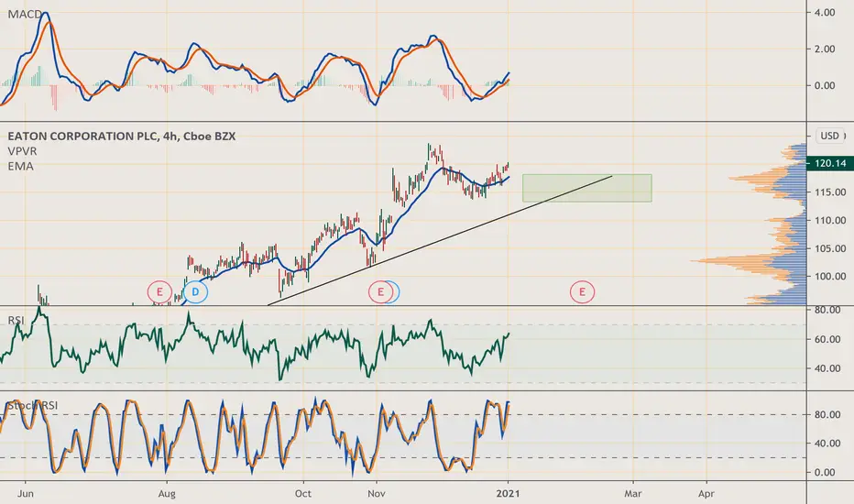Select the black ascending trendline

point(440,240)
